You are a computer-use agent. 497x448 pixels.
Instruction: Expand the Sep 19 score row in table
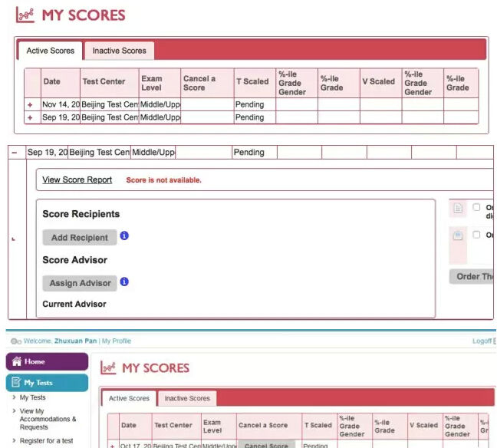(x=30, y=117)
